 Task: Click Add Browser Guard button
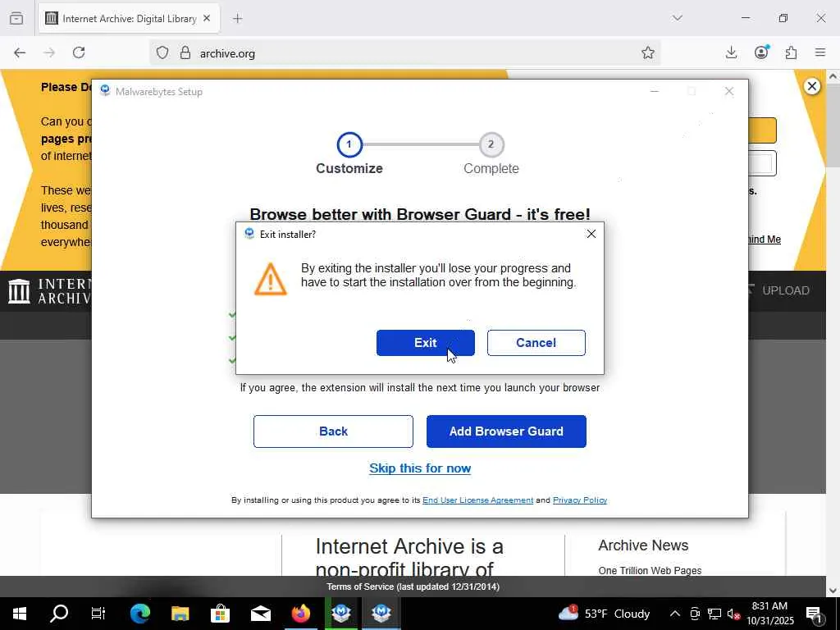[506, 431]
